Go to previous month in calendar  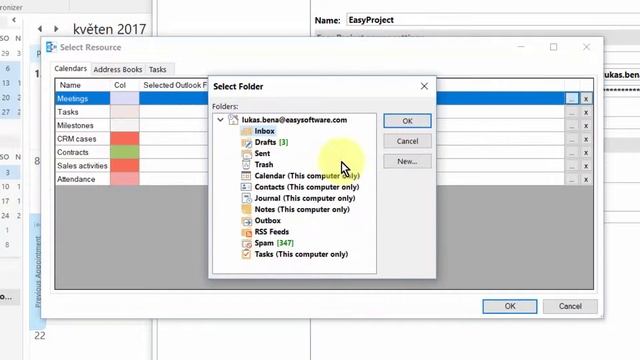40,29
